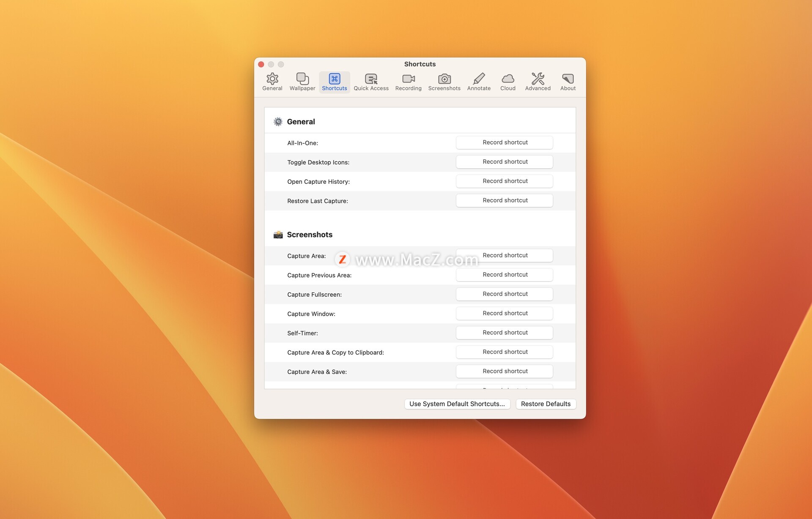
Task: Record shortcut for Capture Fullscreen
Action: (504, 294)
